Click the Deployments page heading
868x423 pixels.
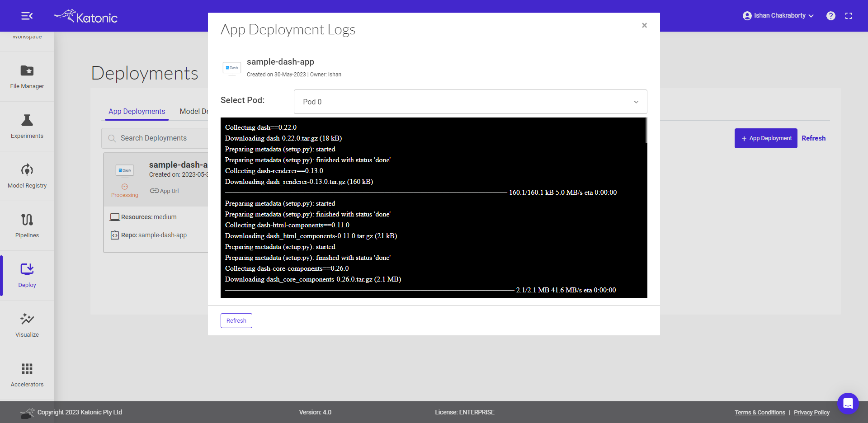pos(145,73)
